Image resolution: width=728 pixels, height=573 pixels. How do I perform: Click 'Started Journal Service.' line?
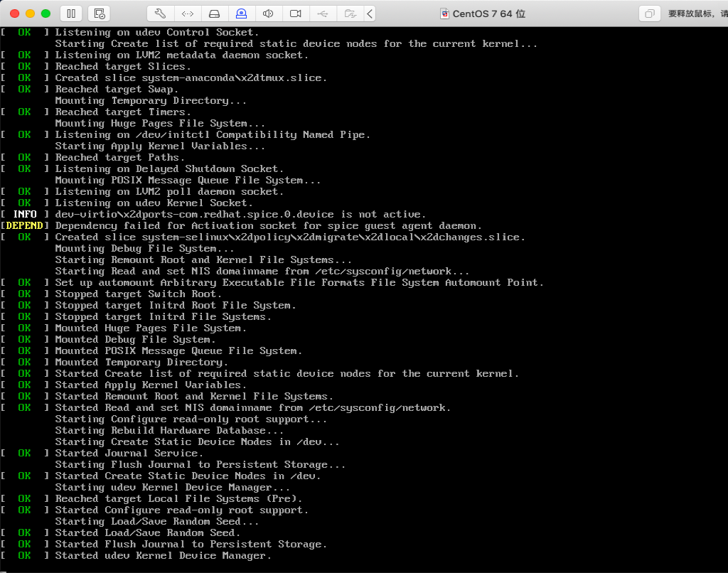(129, 453)
